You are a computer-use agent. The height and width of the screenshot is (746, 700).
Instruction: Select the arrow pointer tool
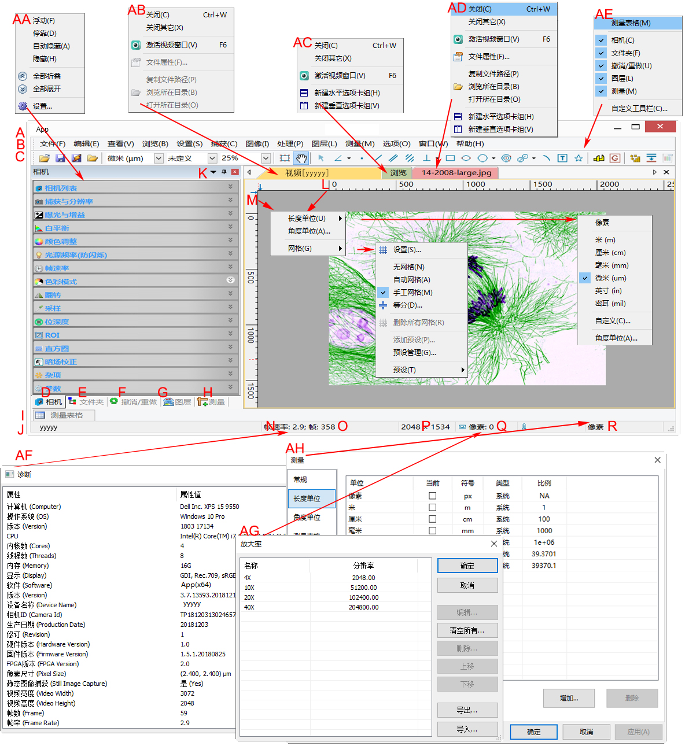click(321, 158)
